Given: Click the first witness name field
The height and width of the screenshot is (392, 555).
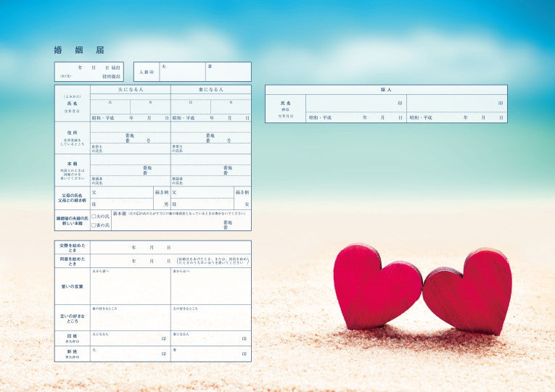Looking at the screenshot, I should click(x=354, y=104).
